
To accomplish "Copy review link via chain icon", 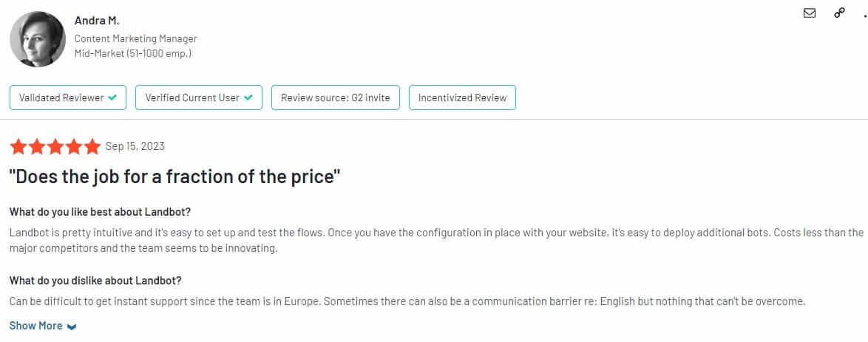I will [840, 13].
